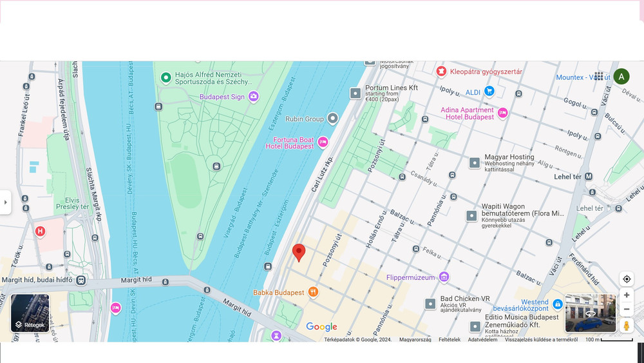
Task: Open the Babka Budapest restaurant icon
Action: click(x=313, y=292)
